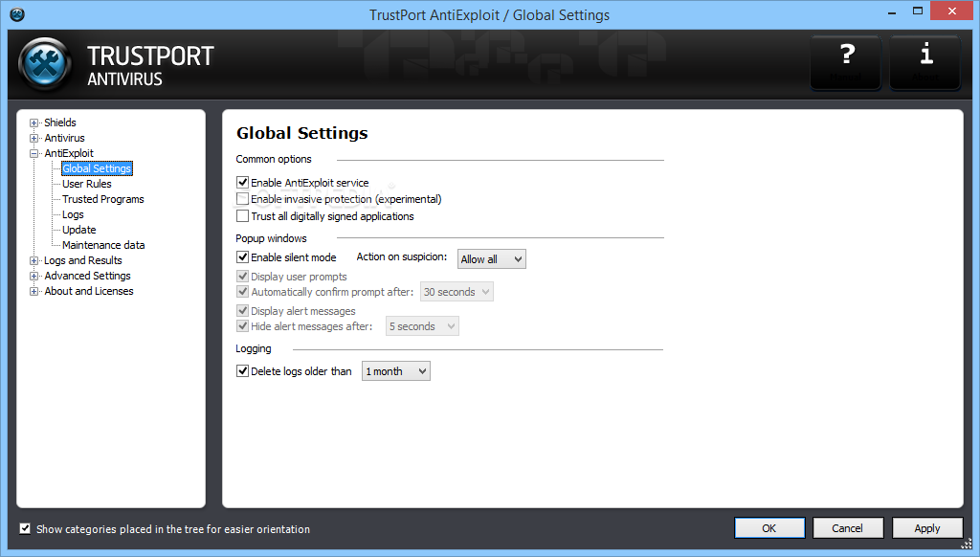Image resolution: width=980 pixels, height=557 pixels.
Task: Expand the Logs and Results node
Action: pyautogui.click(x=33, y=260)
